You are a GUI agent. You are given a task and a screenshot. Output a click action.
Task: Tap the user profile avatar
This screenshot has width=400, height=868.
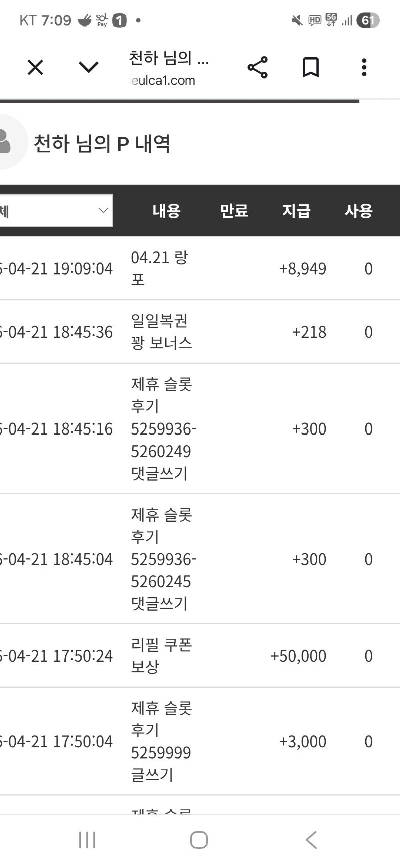[7, 142]
